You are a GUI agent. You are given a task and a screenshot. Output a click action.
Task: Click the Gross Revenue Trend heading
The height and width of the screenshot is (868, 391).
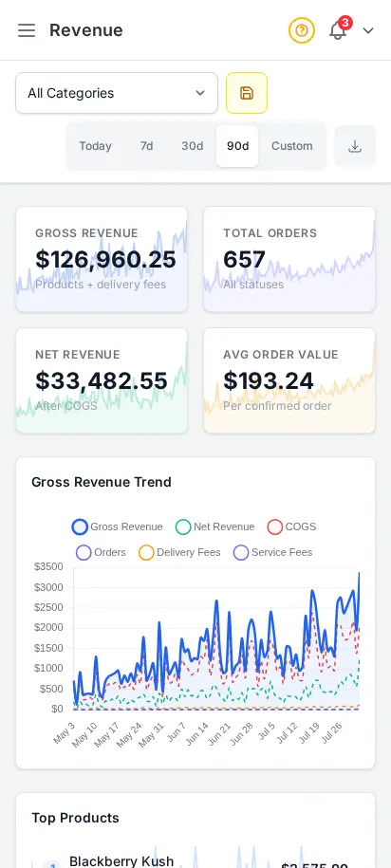click(102, 482)
